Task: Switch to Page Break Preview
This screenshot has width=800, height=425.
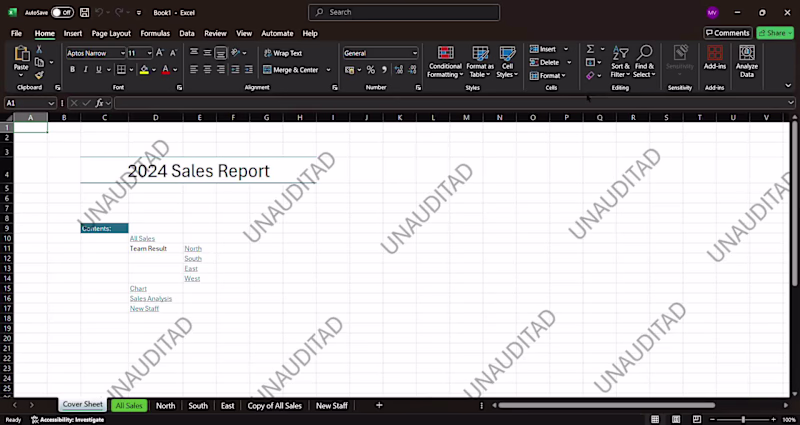Action: pos(697,419)
